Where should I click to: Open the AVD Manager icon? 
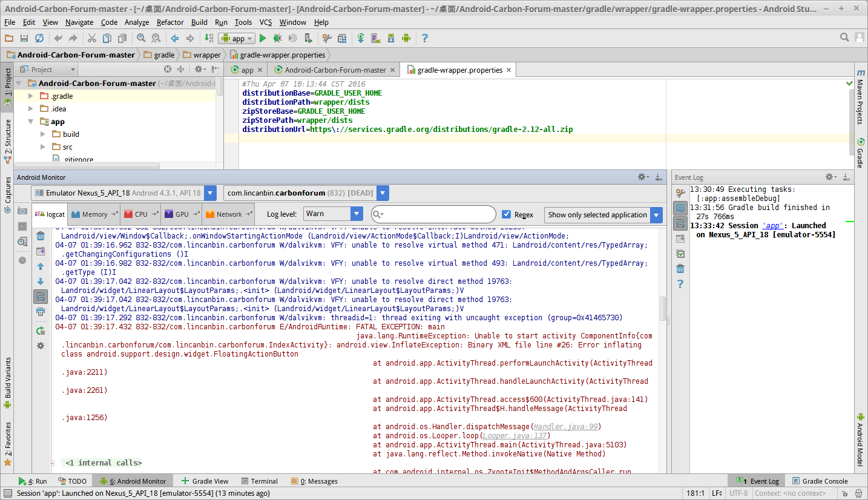(x=376, y=38)
